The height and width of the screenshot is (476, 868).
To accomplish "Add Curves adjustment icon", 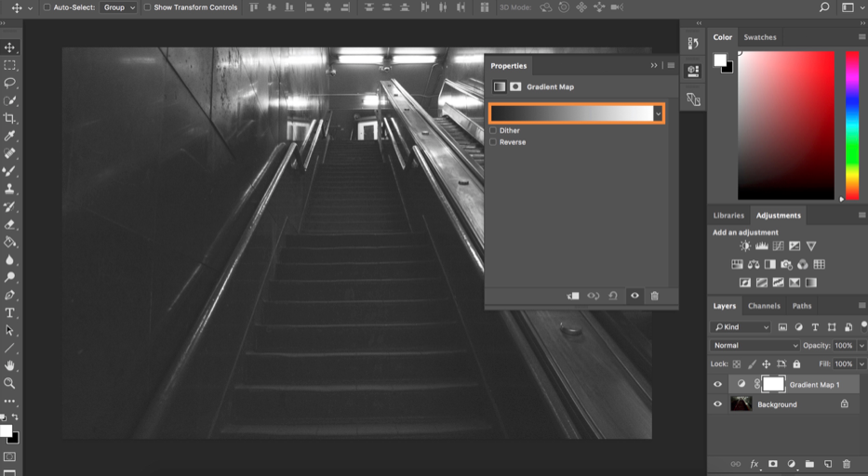I will [x=779, y=245].
